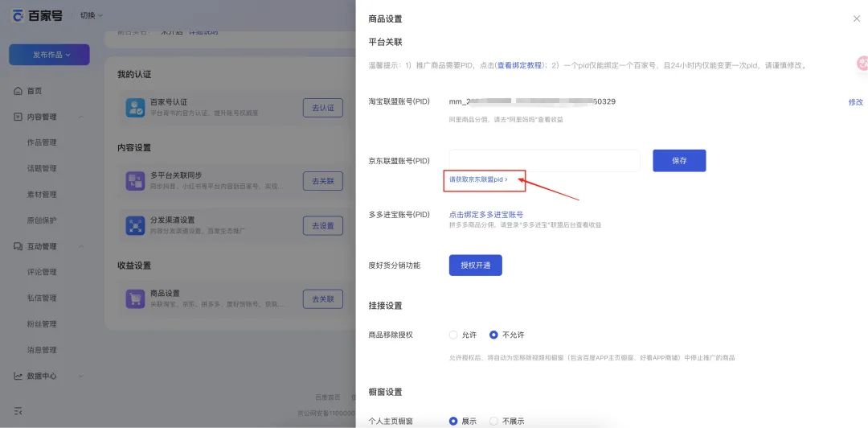Click 请获取京东联盟pid link
Viewport: 868px width, 428px height.
(478, 179)
